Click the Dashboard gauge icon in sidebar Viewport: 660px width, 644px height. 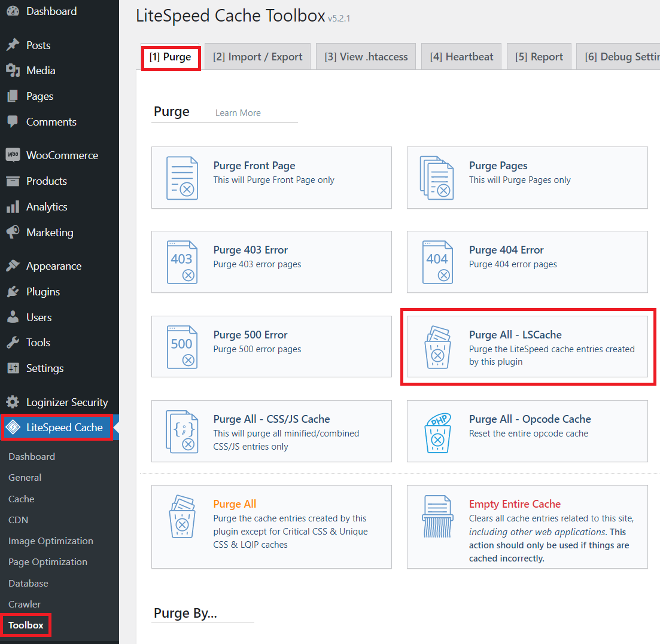pyautogui.click(x=13, y=11)
